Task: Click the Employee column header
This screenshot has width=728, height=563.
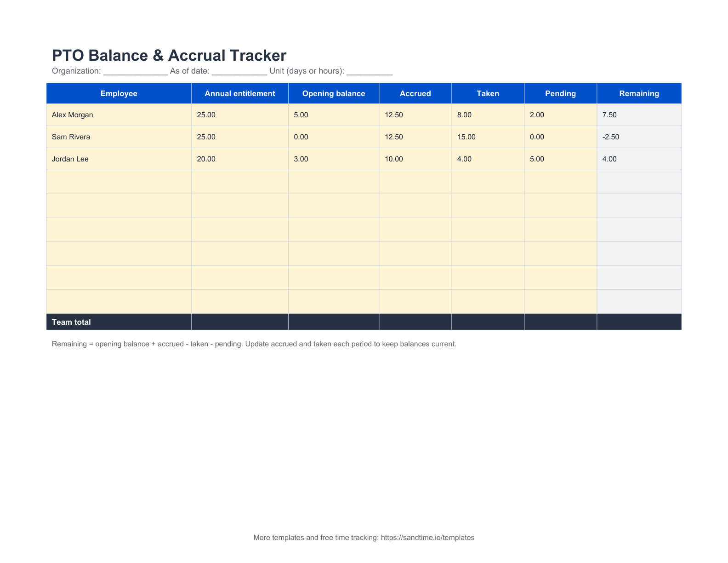Action: click(119, 93)
